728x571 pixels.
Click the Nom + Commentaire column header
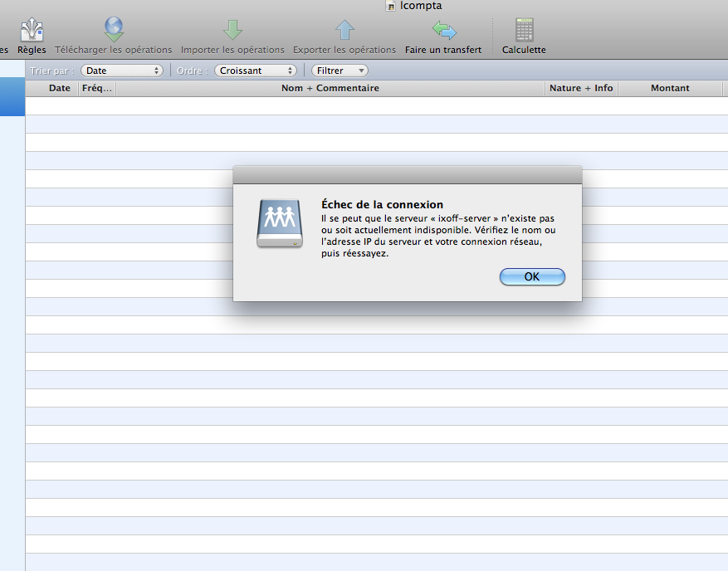pos(330,88)
